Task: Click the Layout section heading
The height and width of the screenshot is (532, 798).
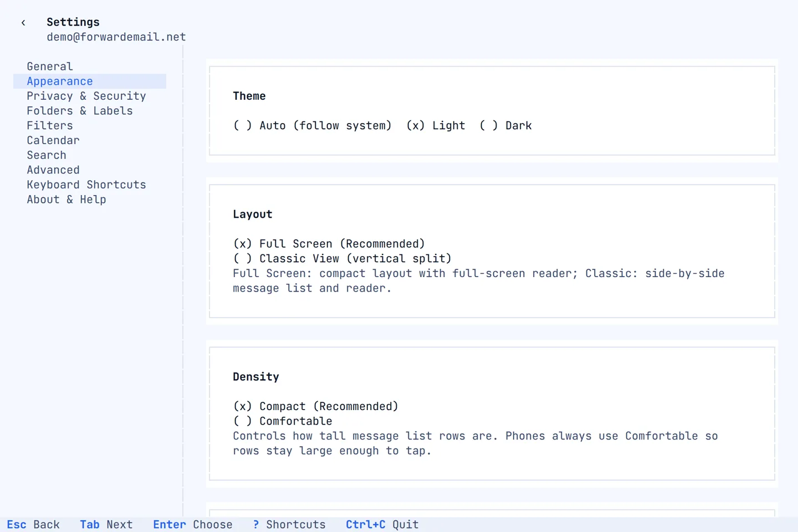Action: tap(253, 214)
